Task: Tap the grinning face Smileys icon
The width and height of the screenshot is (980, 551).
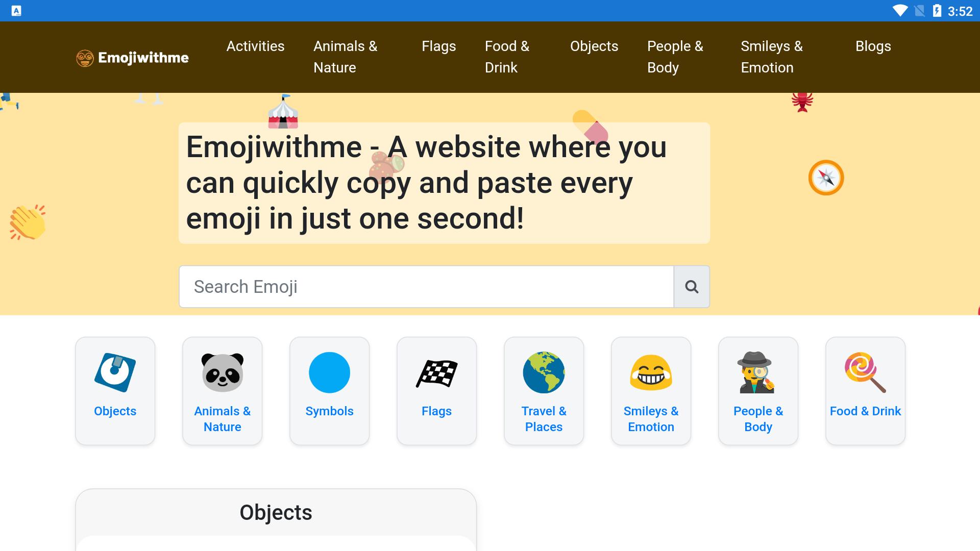Action: pos(651,372)
